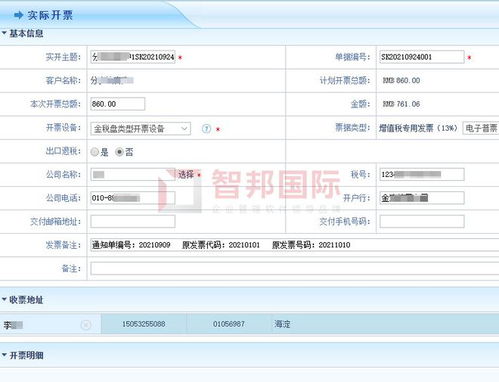Screen dimensions: 499x382
Task: Collapse the 开票明细 section
Action: pyautogui.click(x=4, y=355)
